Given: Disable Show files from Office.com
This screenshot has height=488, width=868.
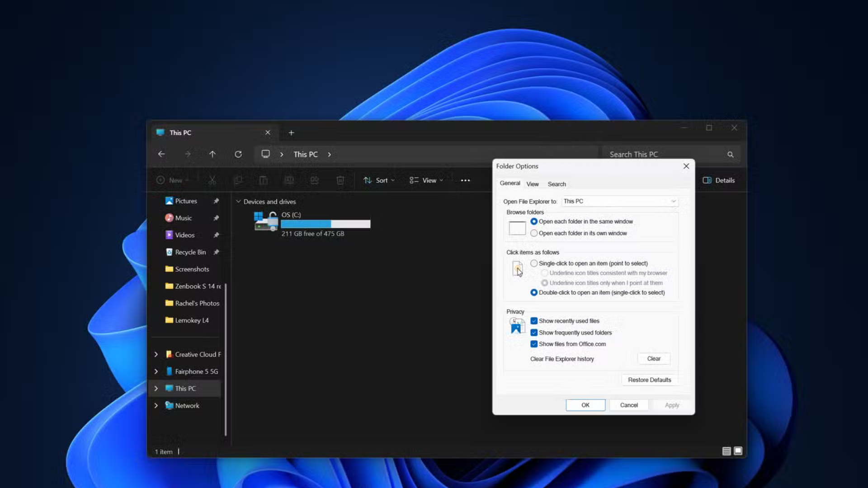Looking at the screenshot, I should [x=534, y=344].
